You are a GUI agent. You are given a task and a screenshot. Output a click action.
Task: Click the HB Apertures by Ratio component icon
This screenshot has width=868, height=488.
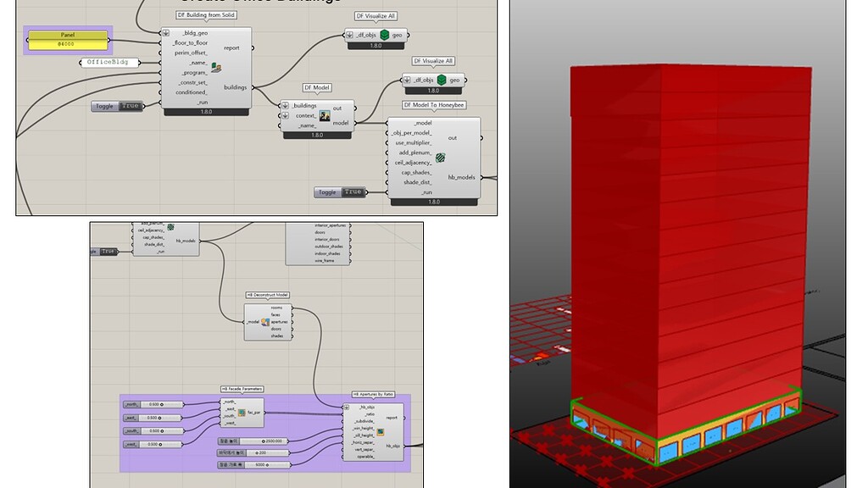point(380,431)
